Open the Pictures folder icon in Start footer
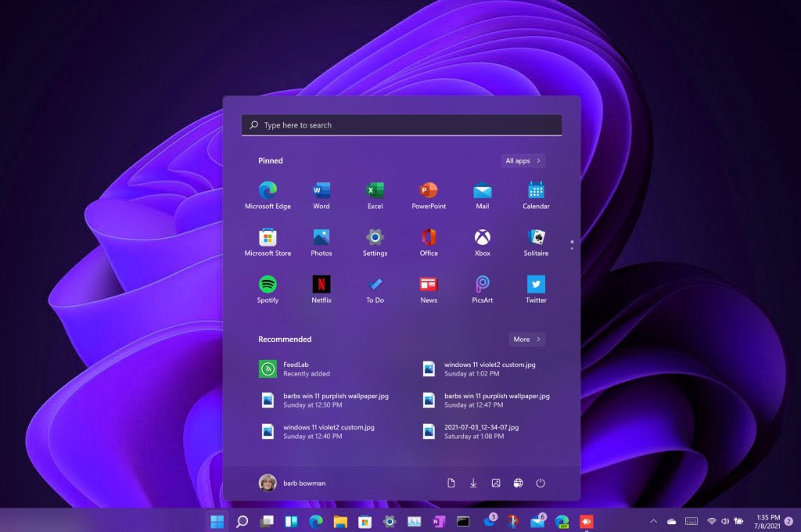801x532 pixels. [x=496, y=483]
